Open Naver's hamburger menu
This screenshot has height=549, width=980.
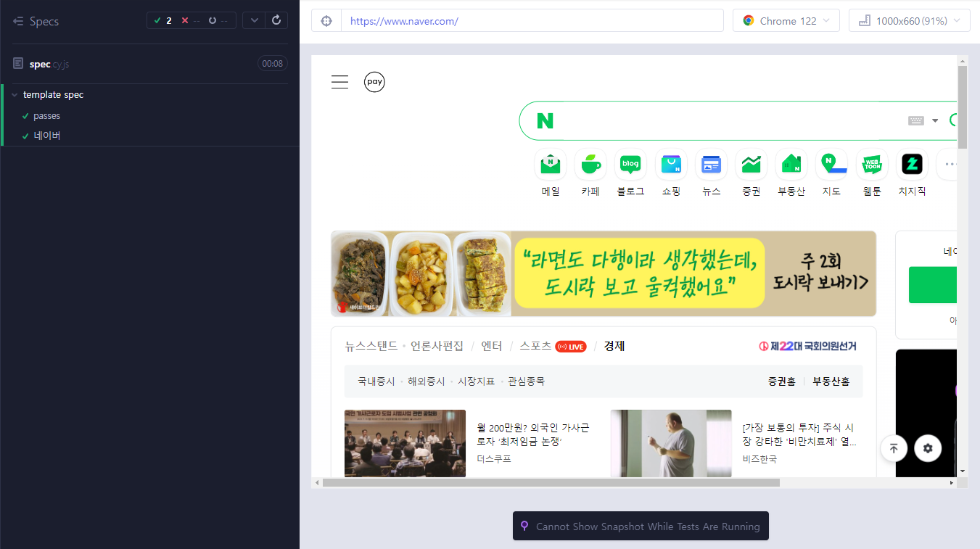(340, 82)
